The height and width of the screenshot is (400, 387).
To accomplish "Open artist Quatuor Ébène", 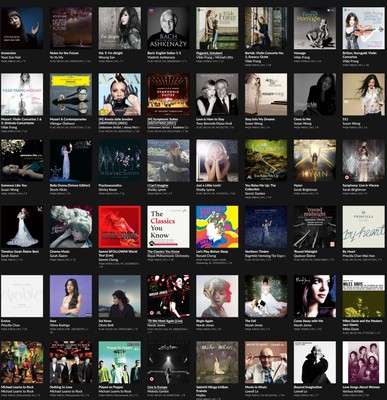I will click(x=303, y=256).
